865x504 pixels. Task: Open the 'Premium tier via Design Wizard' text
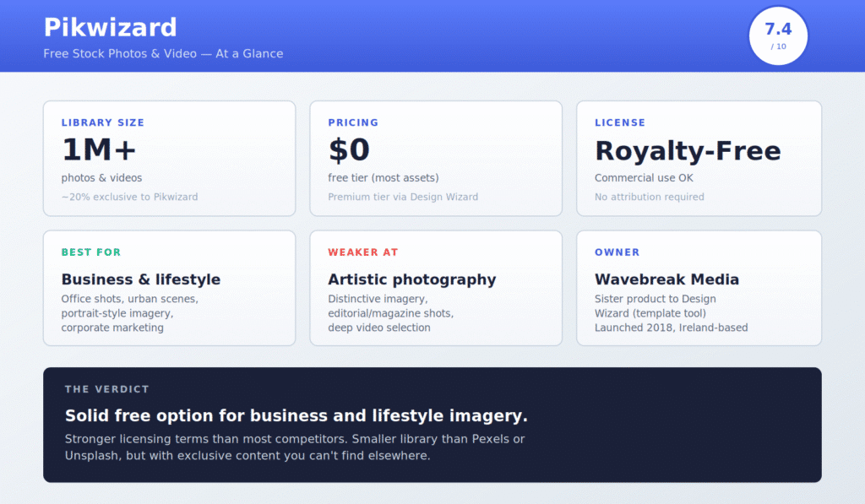[403, 197]
